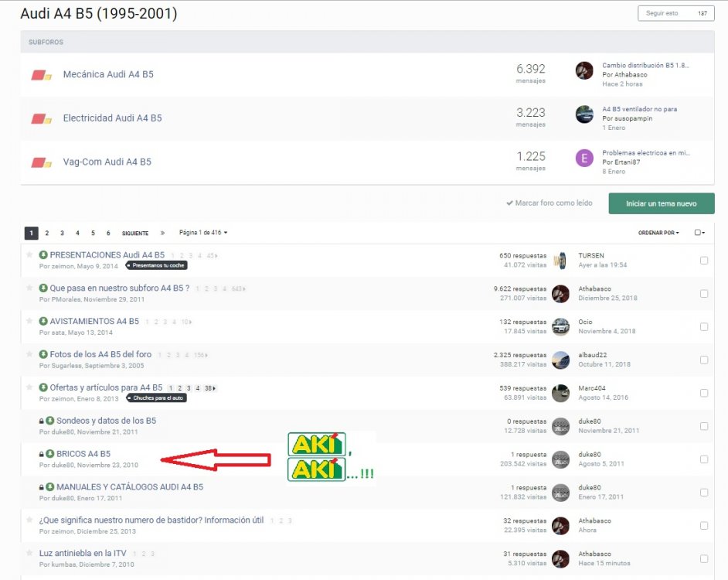Open the A4 B5 ventilador no para post

pyautogui.click(x=639, y=109)
